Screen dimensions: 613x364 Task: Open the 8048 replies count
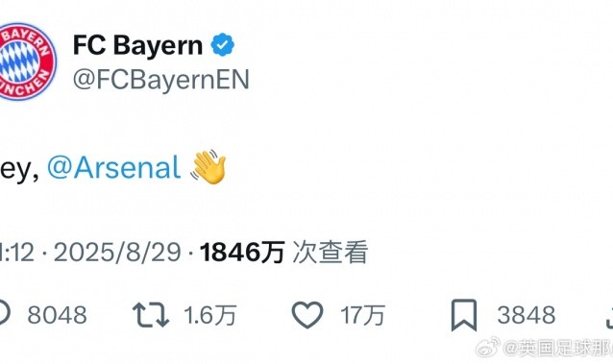coord(57,315)
